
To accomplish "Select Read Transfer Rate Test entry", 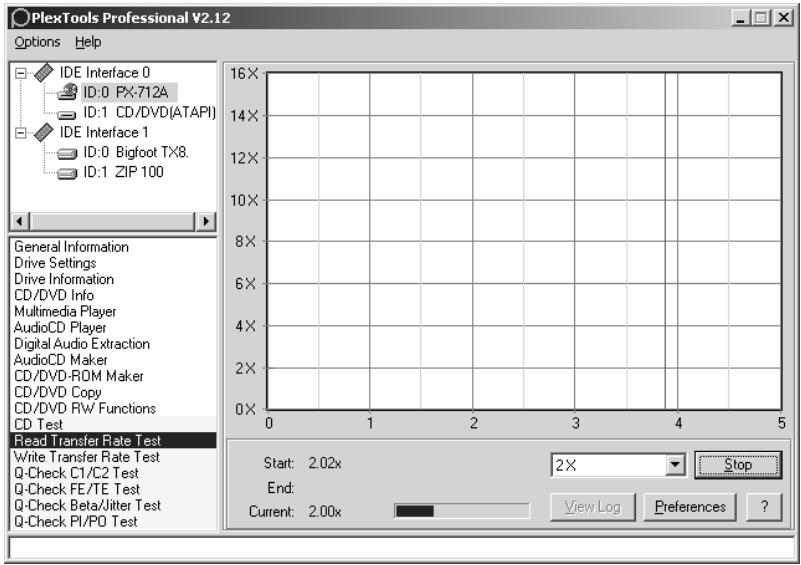I will (113, 440).
